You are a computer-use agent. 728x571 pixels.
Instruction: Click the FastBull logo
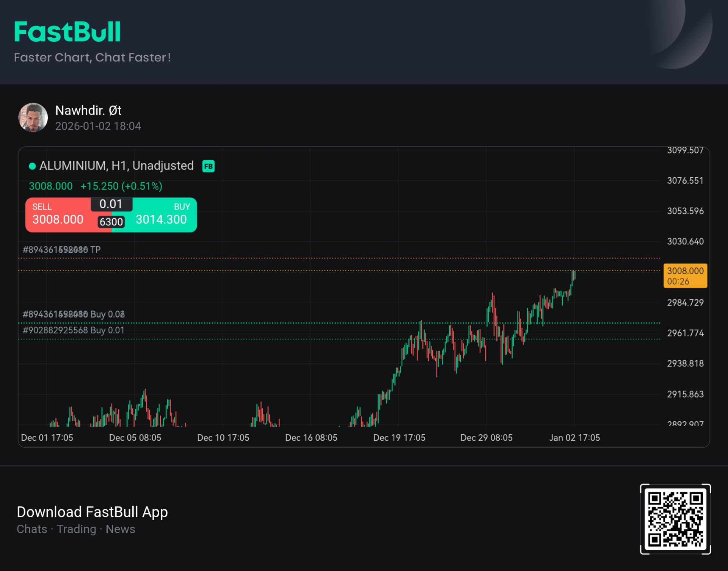[x=67, y=32]
